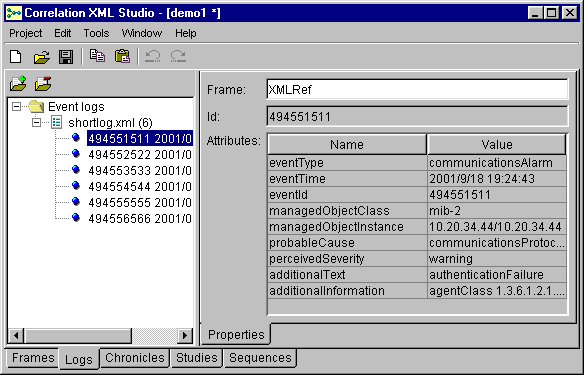
Task: Collapse the shortlog.xml tree node
Action: point(36,123)
